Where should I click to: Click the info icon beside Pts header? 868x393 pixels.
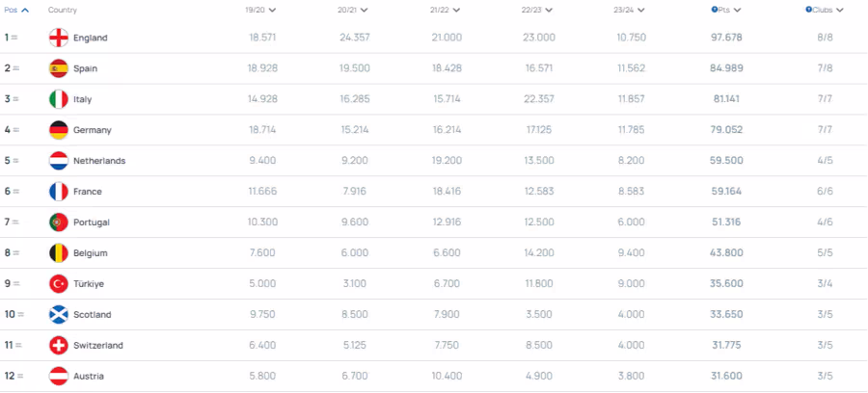(714, 10)
